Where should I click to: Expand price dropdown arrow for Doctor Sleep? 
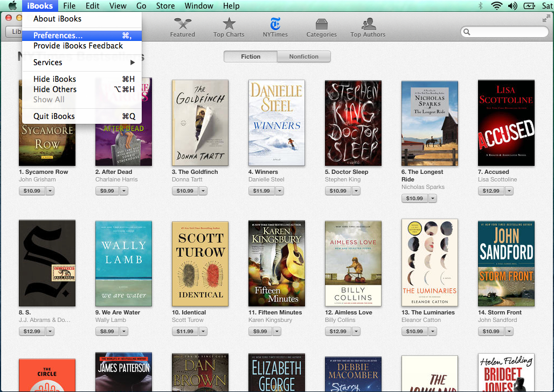pyautogui.click(x=356, y=191)
